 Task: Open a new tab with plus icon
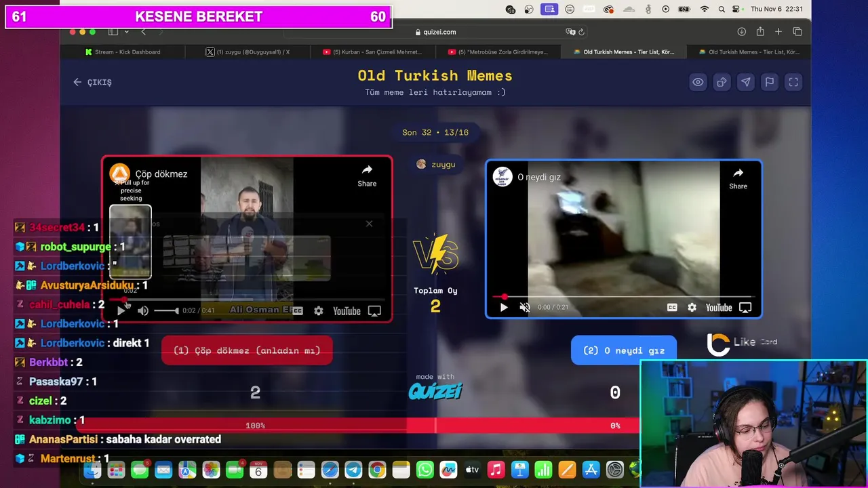point(778,32)
